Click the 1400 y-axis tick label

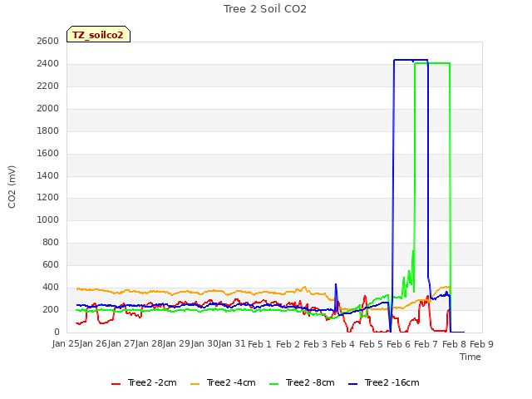(48, 175)
